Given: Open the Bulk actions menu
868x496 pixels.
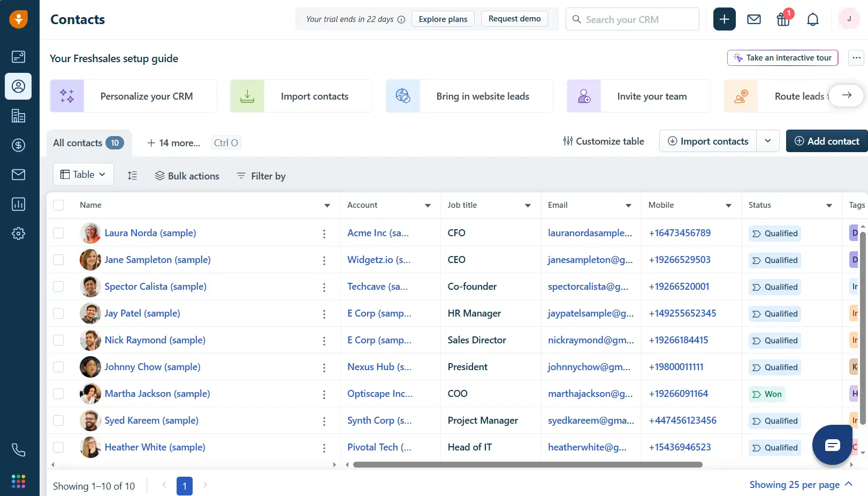Looking at the screenshot, I should pyautogui.click(x=187, y=176).
